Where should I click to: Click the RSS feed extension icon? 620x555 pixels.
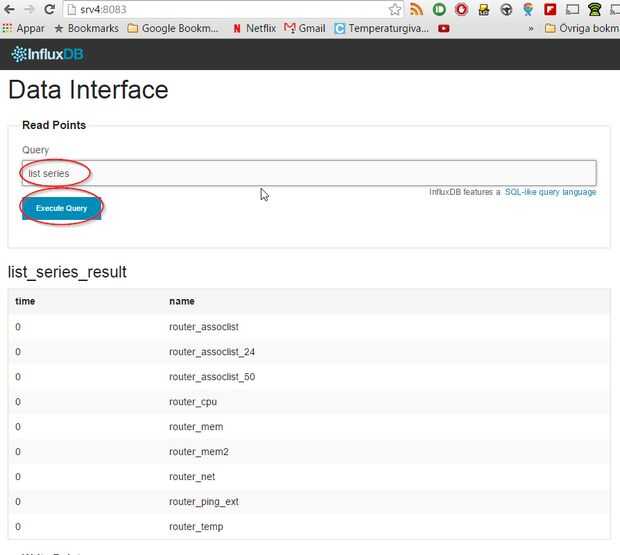[x=418, y=9]
